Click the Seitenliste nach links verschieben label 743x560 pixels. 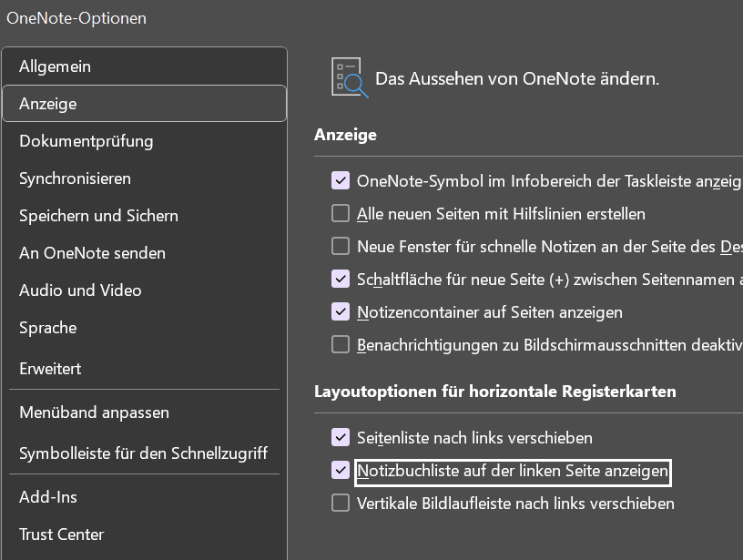tap(474, 438)
